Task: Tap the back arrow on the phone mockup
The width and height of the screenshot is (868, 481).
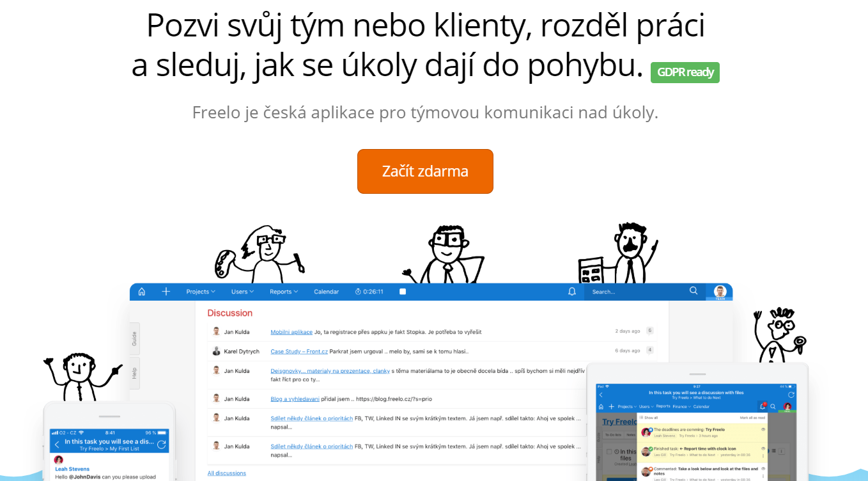Action: pyautogui.click(x=57, y=444)
